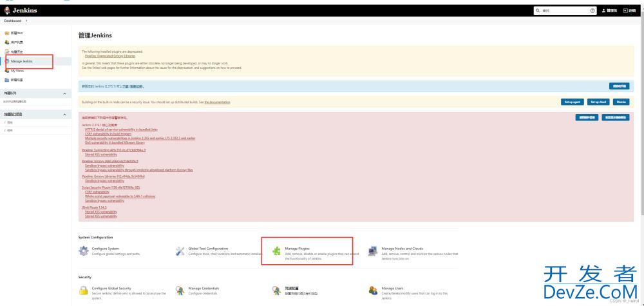The image size is (644, 306).
Task: Collapse the build executor status chevron
Action: pyautogui.click(x=64, y=115)
